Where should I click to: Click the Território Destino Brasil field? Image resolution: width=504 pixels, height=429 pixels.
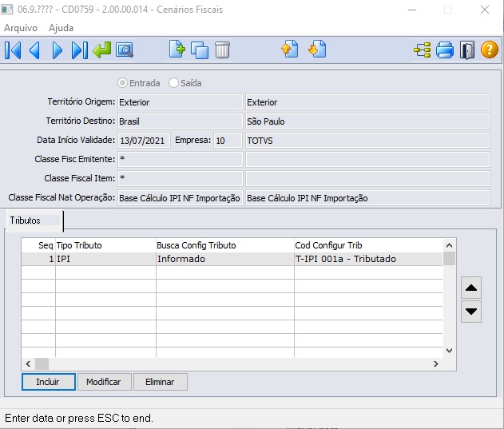(x=181, y=121)
